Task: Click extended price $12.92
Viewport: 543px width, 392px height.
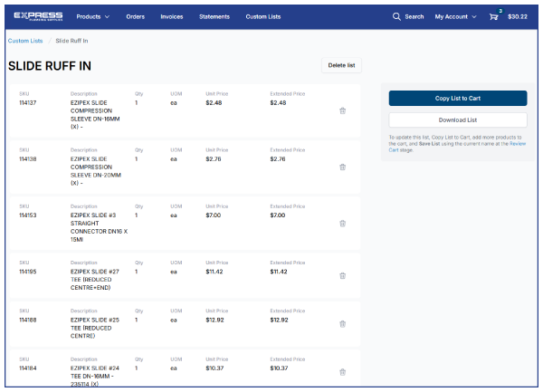Action: [279, 320]
